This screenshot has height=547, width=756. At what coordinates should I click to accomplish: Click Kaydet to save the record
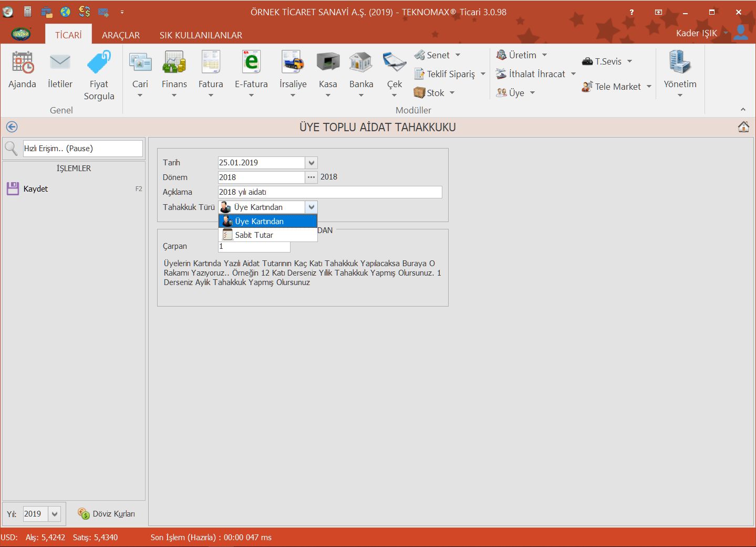click(x=35, y=189)
